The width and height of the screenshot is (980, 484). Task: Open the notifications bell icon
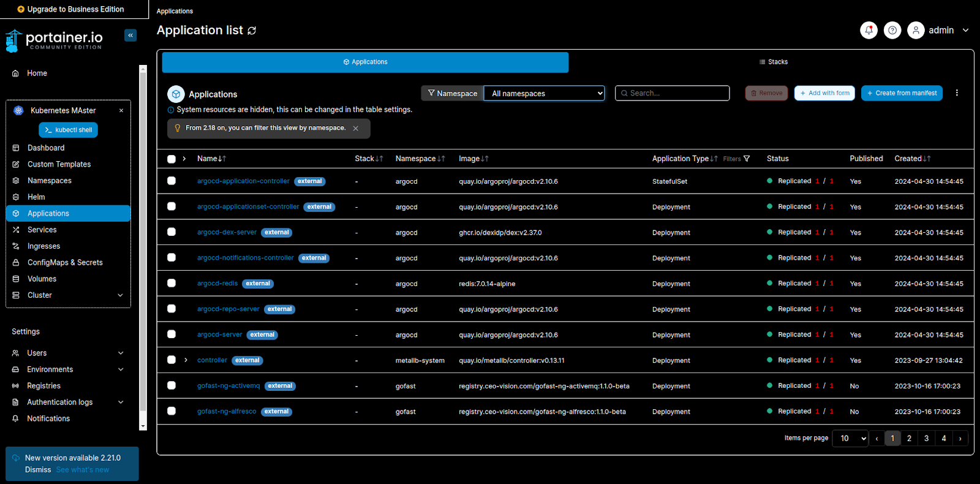pos(869,30)
